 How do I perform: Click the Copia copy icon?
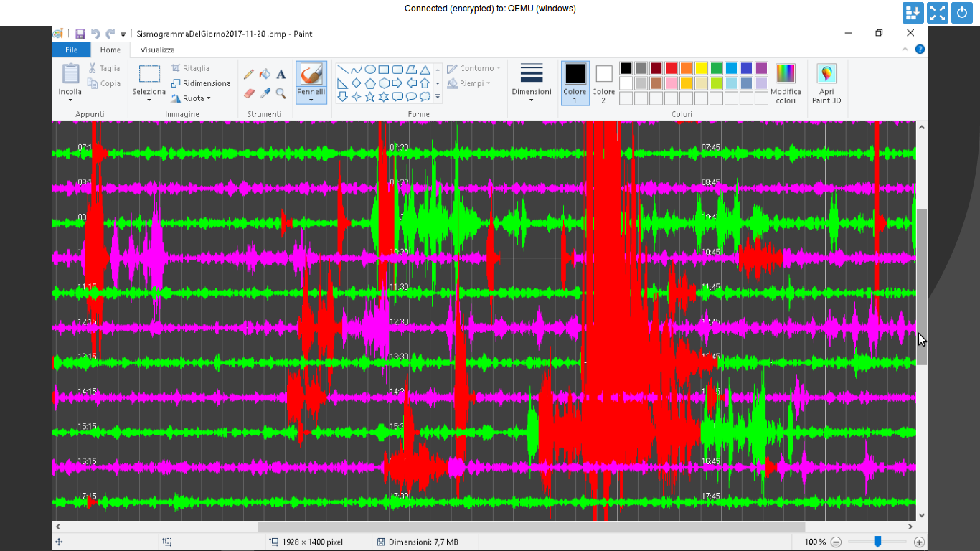(x=93, y=83)
